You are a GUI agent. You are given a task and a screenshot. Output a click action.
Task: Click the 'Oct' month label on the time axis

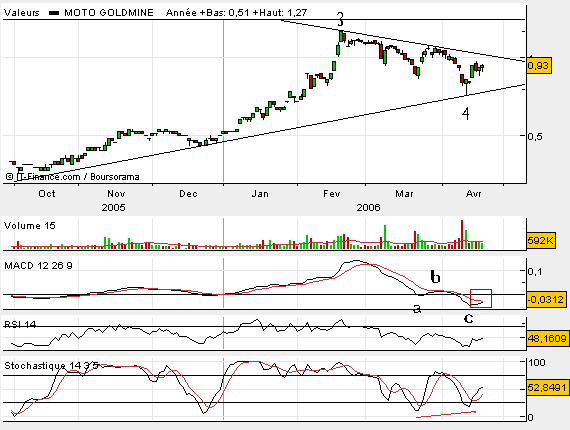tap(47, 194)
